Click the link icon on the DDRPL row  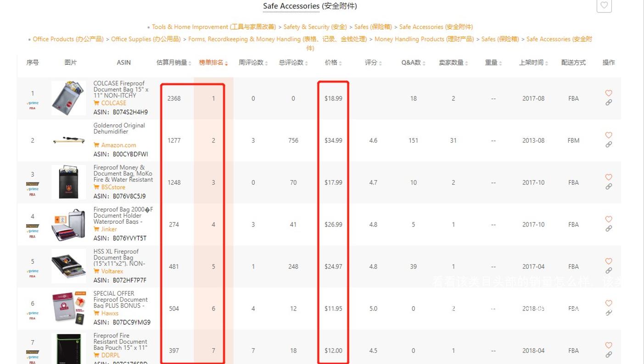click(609, 354)
